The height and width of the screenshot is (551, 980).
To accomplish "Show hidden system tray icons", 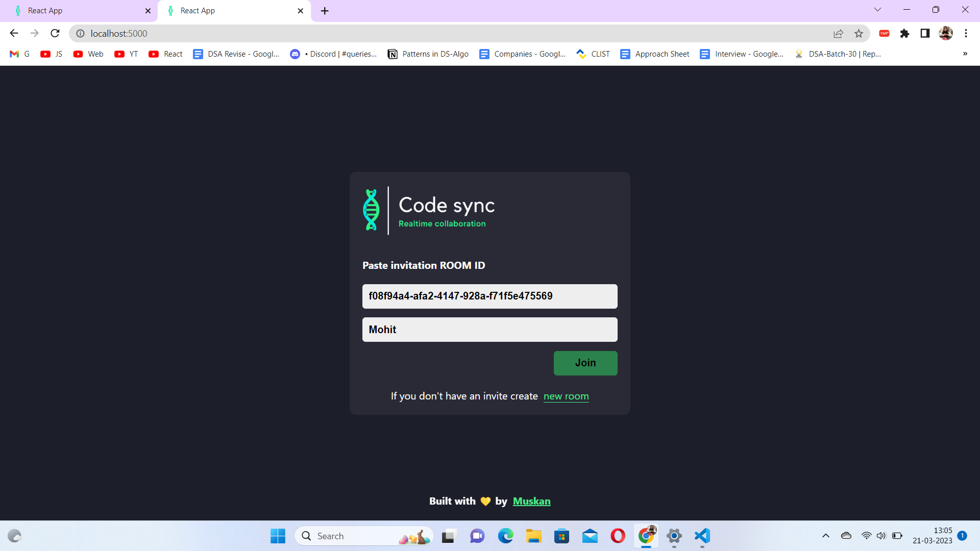I will tap(825, 536).
